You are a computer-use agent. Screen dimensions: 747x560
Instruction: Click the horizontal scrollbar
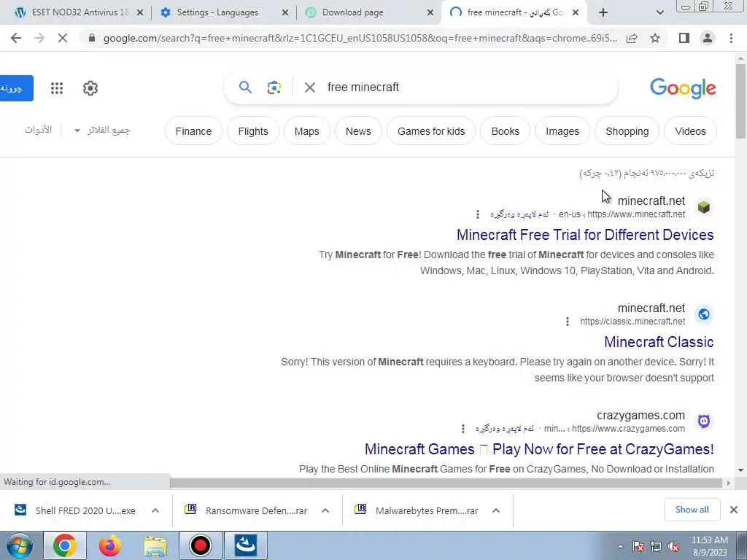(x=446, y=483)
